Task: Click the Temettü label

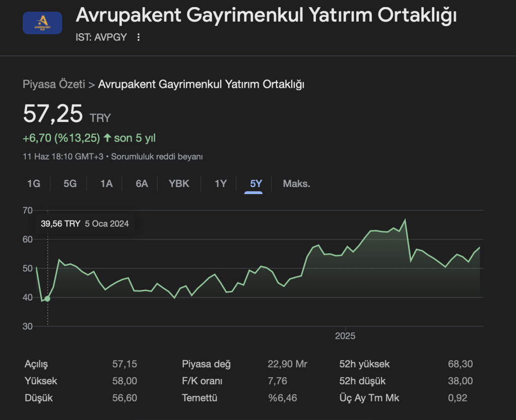Action: (x=200, y=398)
